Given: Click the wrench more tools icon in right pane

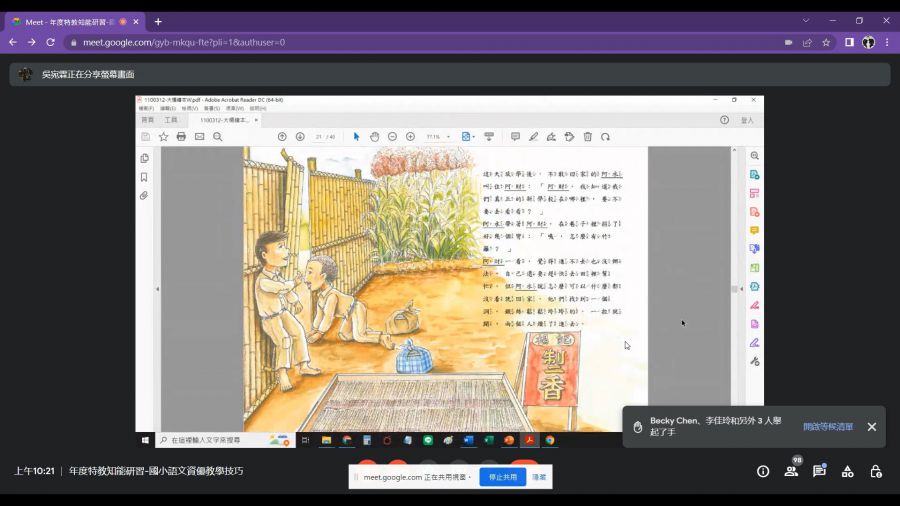Looking at the screenshot, I should click(755, 361).
